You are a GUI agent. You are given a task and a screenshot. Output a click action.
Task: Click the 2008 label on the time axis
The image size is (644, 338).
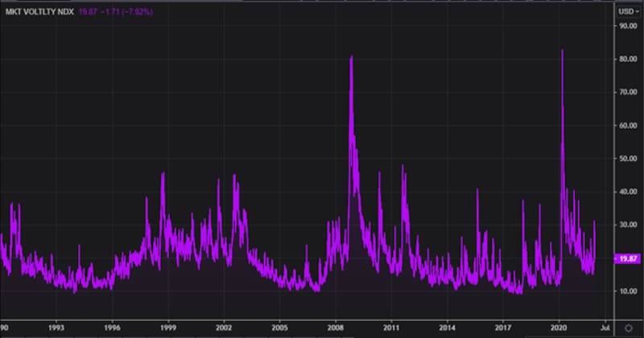coord(335,328)
